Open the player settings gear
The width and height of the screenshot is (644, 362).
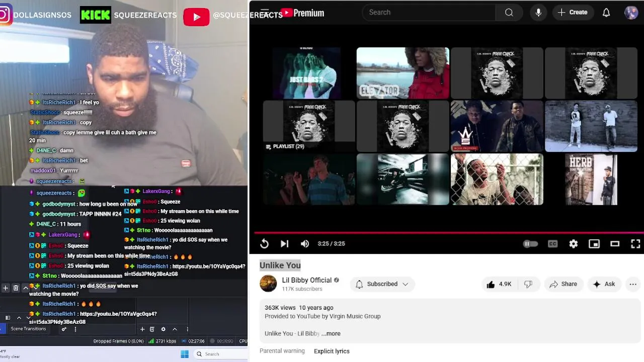[x=574, y=244]
